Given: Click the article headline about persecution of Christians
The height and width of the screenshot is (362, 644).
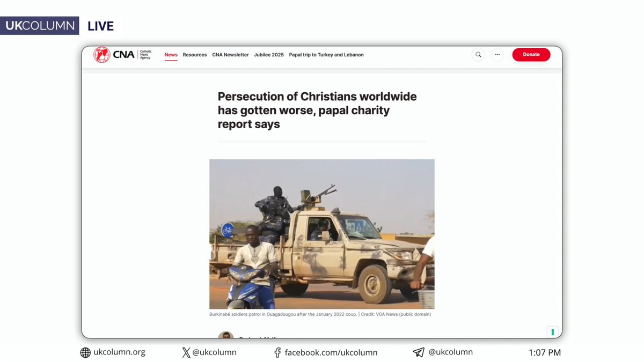Looking at the screenshot, I should coord(317,110).
